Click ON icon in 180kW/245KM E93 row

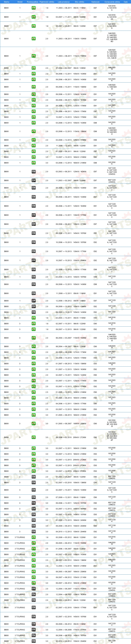34,520
